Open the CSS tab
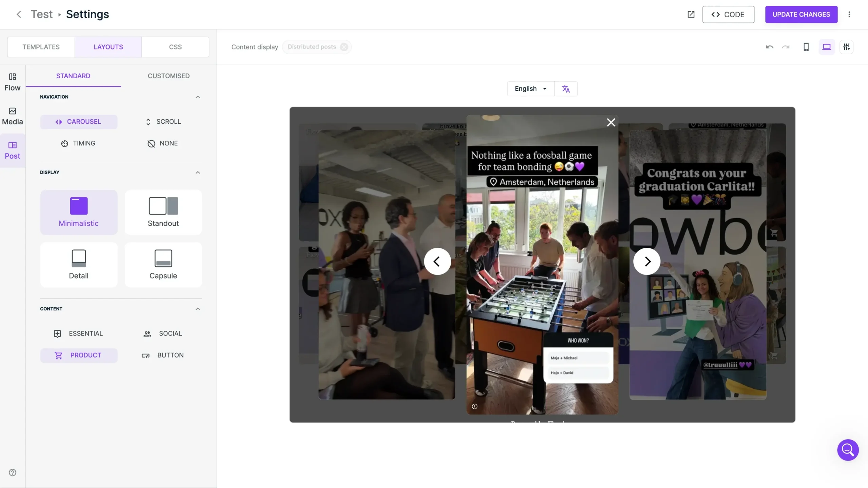The image size is (868, 488). pos(175,47)
